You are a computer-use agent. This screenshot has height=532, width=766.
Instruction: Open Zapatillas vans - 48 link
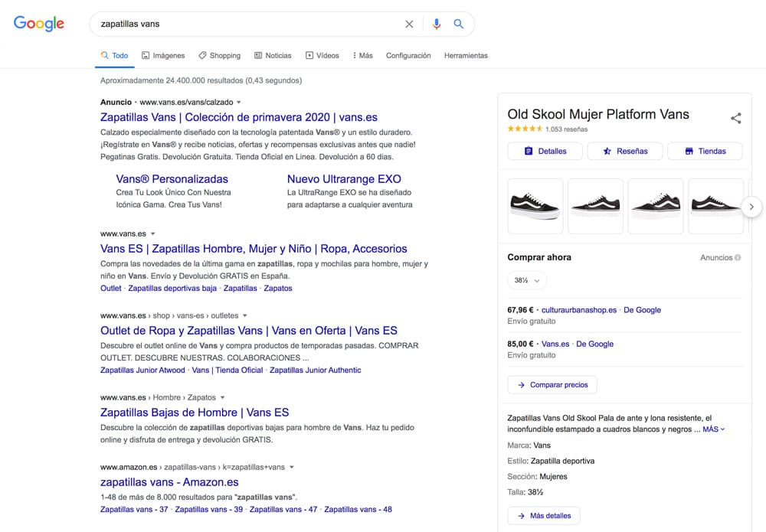pos(358,510)
